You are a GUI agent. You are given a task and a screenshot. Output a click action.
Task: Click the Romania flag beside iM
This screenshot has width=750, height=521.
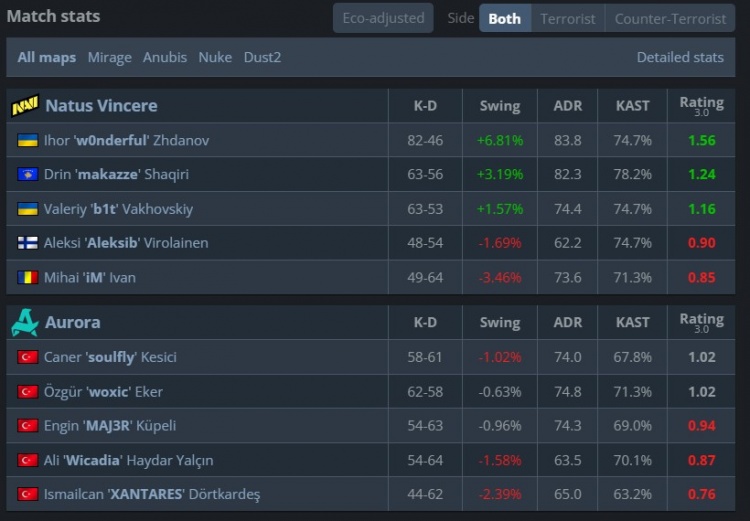27,277
